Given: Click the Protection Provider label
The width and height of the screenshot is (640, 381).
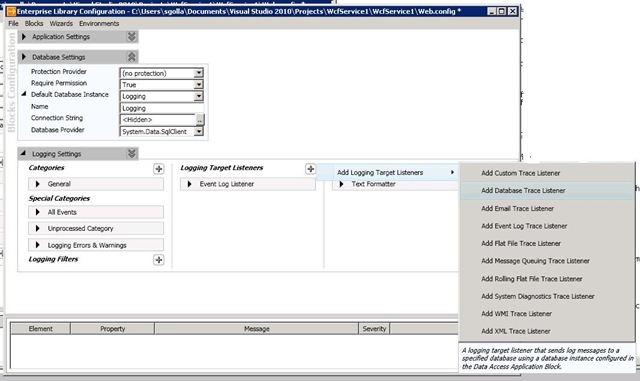Looking at the screenshot, I should (59, 71).
